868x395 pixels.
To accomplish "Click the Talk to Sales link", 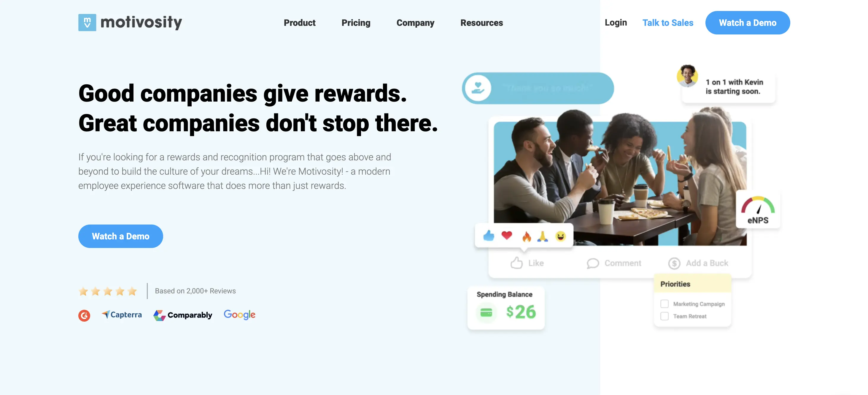I will tap(667, 23).
